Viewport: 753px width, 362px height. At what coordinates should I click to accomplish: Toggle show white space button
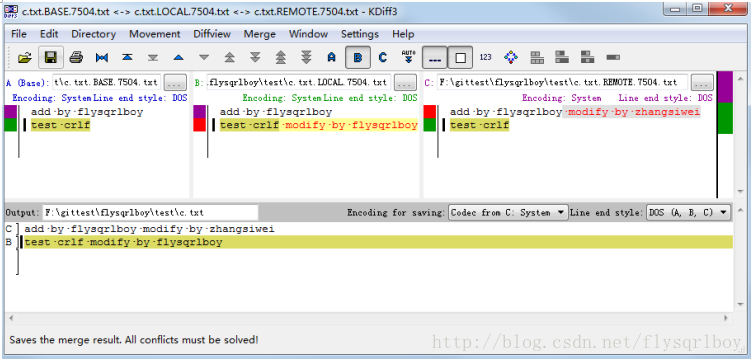point(460,58)
